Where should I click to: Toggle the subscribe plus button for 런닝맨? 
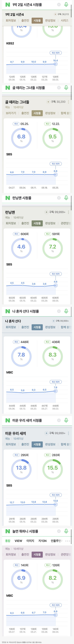pyautogui.click(x=46, y=212)
